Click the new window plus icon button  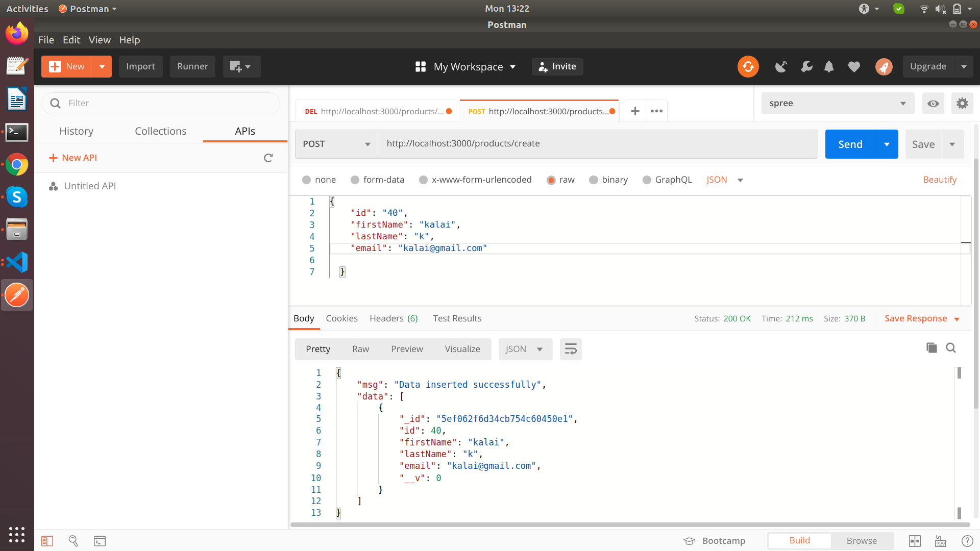(241, 67)
